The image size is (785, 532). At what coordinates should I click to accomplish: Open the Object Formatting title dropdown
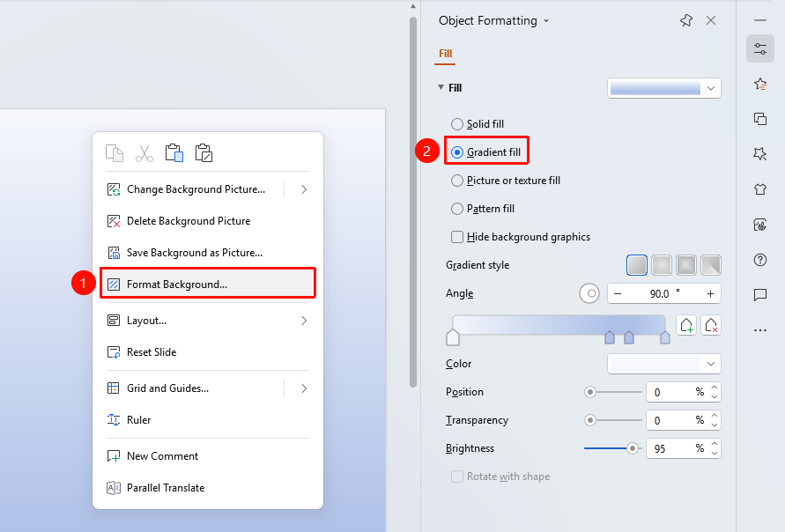tap(546, 21)
